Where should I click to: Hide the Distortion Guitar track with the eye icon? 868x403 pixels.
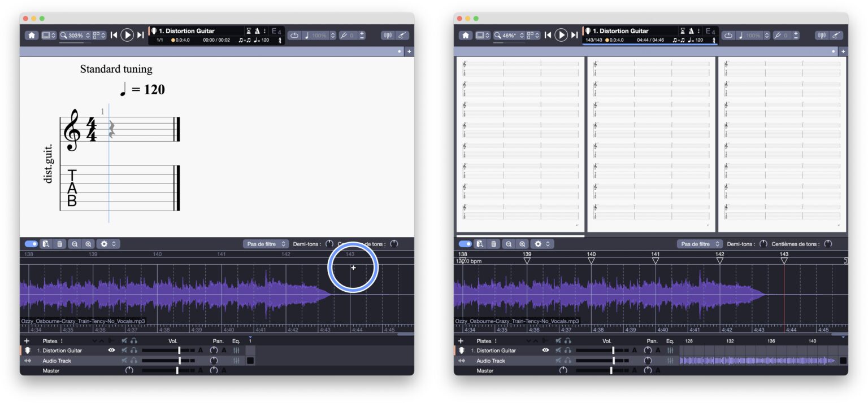(111, 351)
